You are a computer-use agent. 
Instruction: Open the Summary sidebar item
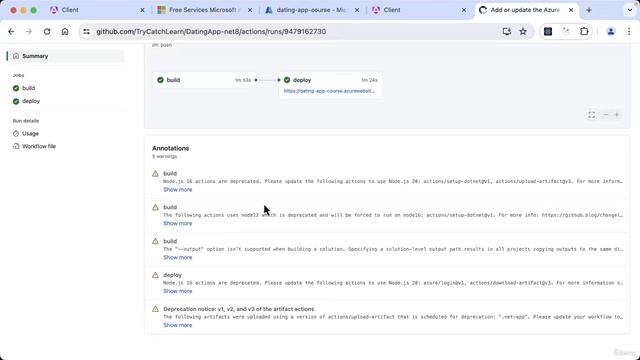(x=66, y=56)
